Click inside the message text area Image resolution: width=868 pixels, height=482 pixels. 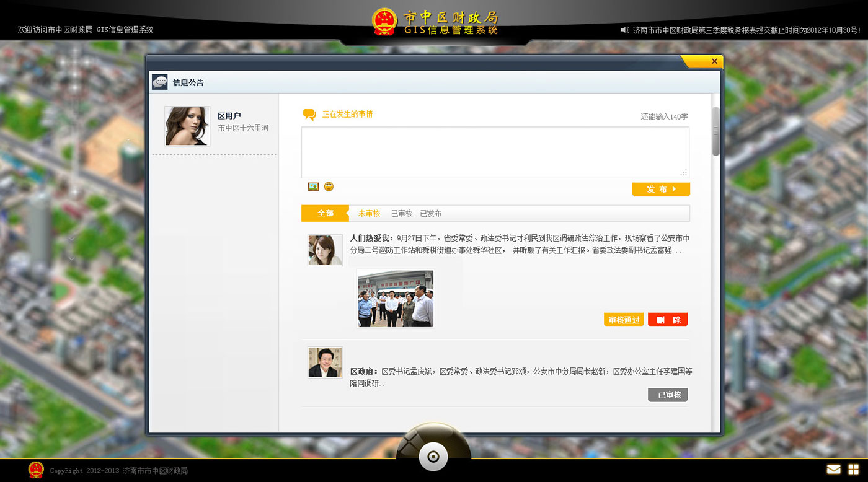tap(495, 152)
